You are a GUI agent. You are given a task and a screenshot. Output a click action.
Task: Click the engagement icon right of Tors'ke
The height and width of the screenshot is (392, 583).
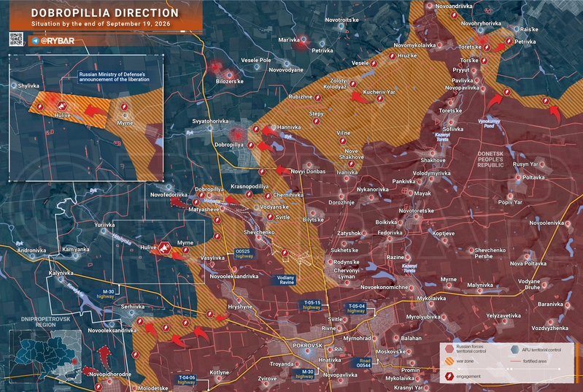pos(484,61)
